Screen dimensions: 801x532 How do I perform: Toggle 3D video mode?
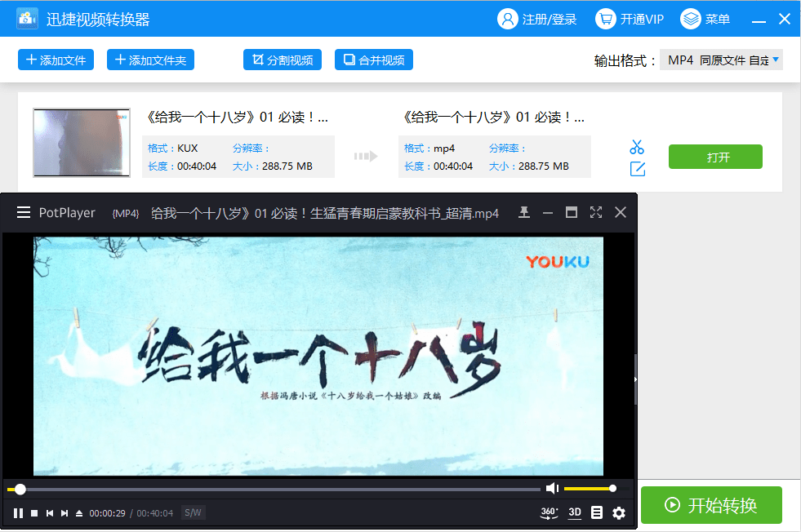tap(575, 512)
